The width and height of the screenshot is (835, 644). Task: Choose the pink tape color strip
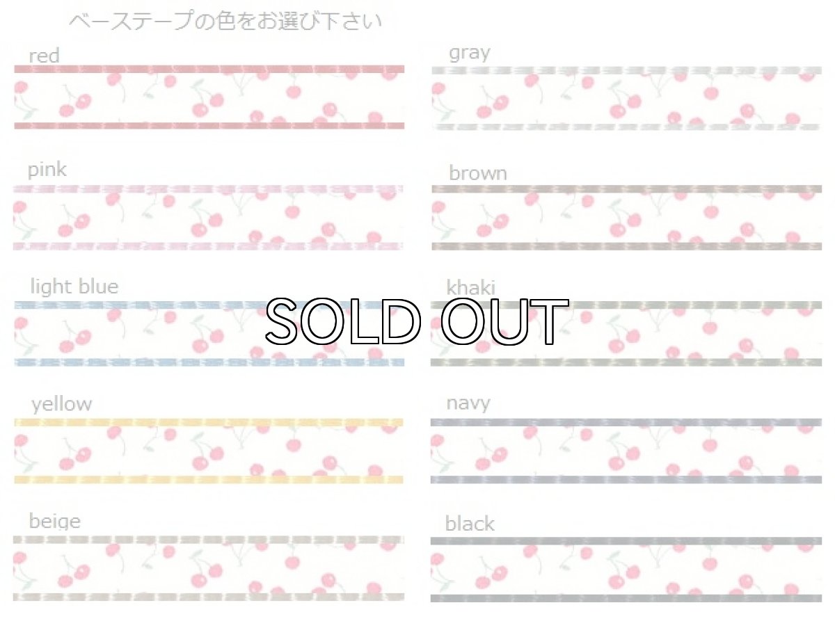pyautogui.click(x=209, y=217)
